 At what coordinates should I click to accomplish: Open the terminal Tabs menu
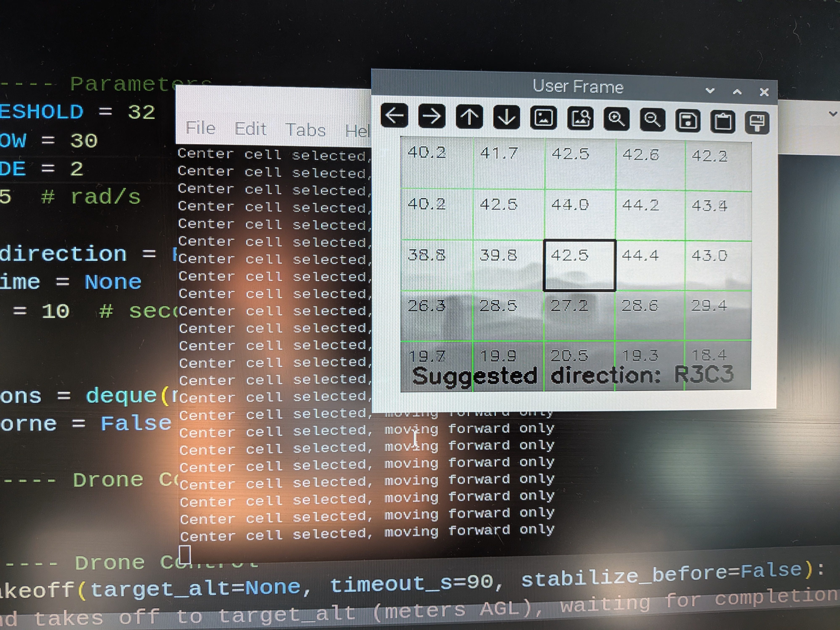tap(305, 130)
